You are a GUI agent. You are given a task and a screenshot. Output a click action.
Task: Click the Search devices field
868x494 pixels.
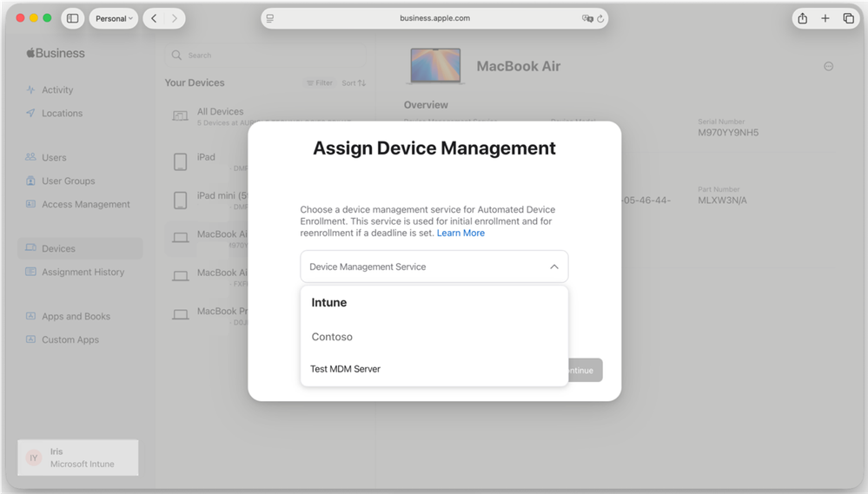click(266, 56)
